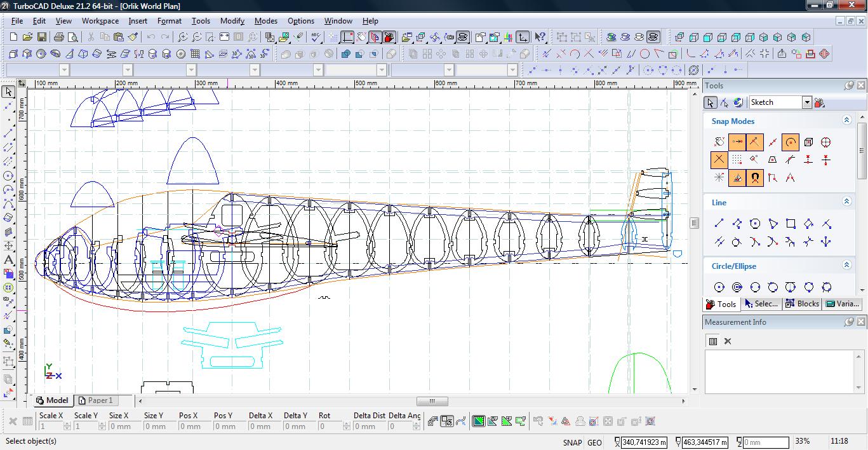Click the Open folder icon
The height and width of the screenshot is (450, 868).
(27, 37)
